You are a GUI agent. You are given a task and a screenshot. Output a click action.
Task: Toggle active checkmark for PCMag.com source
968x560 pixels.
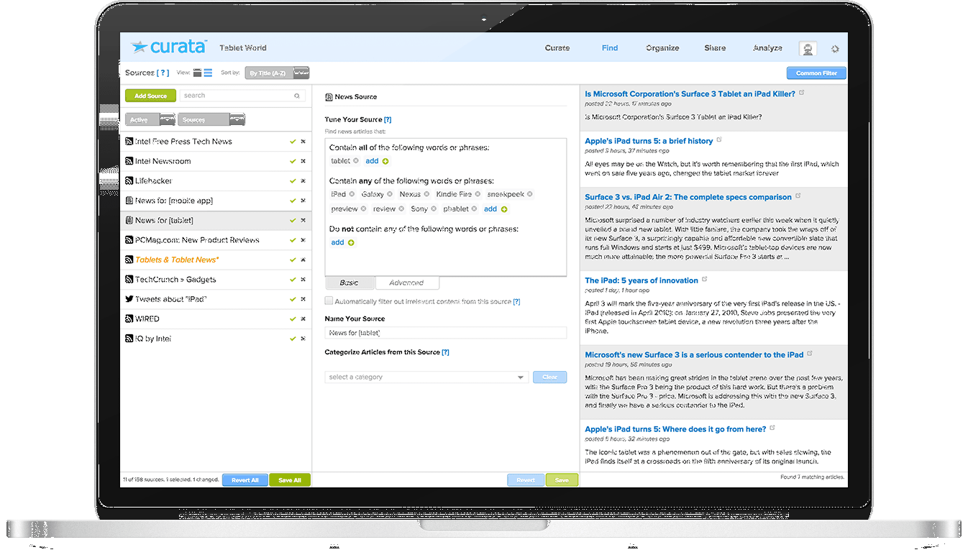tap(293, 240)
